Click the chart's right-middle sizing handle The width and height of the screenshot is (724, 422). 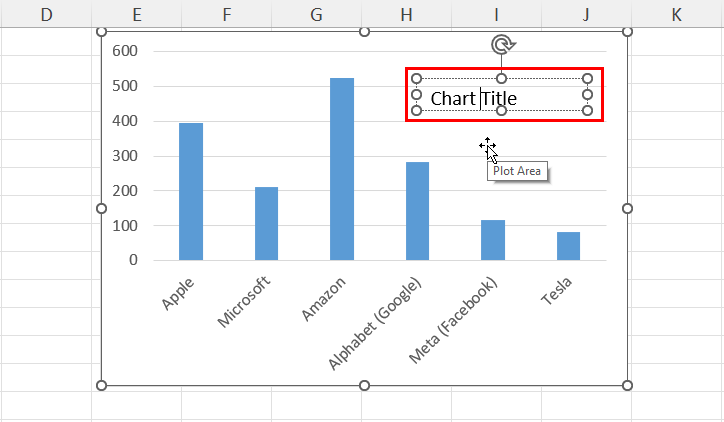(627, 209)
